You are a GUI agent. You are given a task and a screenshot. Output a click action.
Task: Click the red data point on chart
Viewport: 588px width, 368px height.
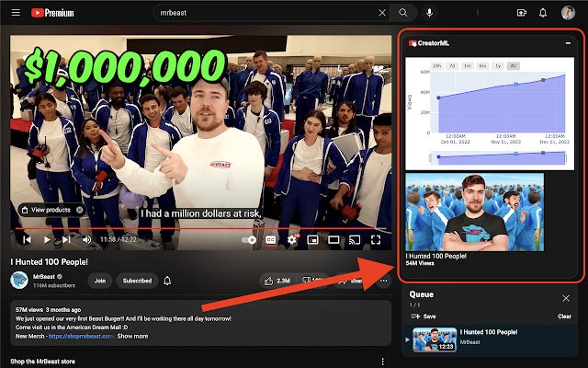[x=543, y=80]
